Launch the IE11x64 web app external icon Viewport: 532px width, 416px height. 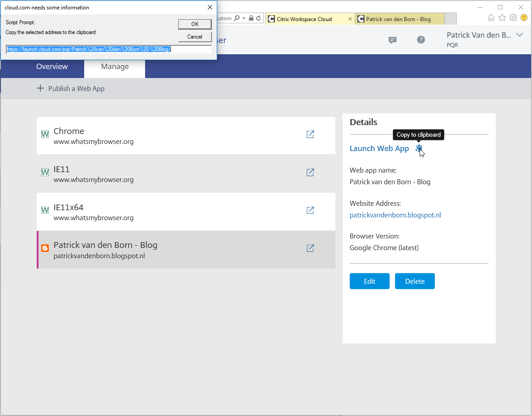310,211
